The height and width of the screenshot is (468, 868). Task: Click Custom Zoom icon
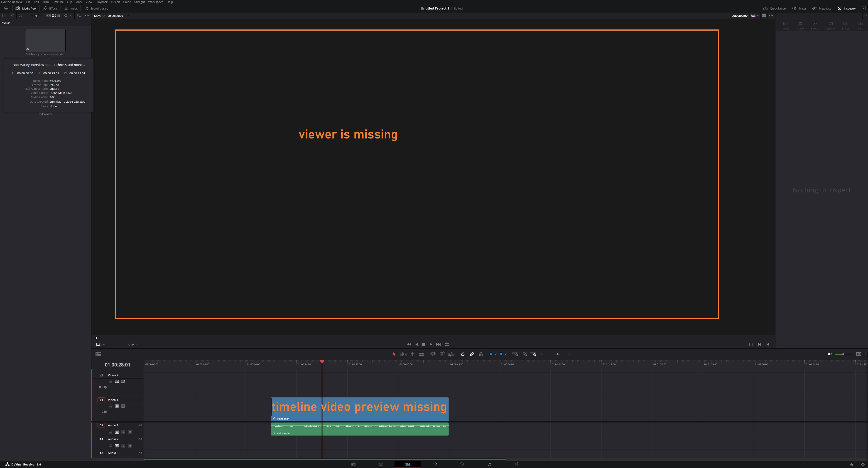[533, 354]
